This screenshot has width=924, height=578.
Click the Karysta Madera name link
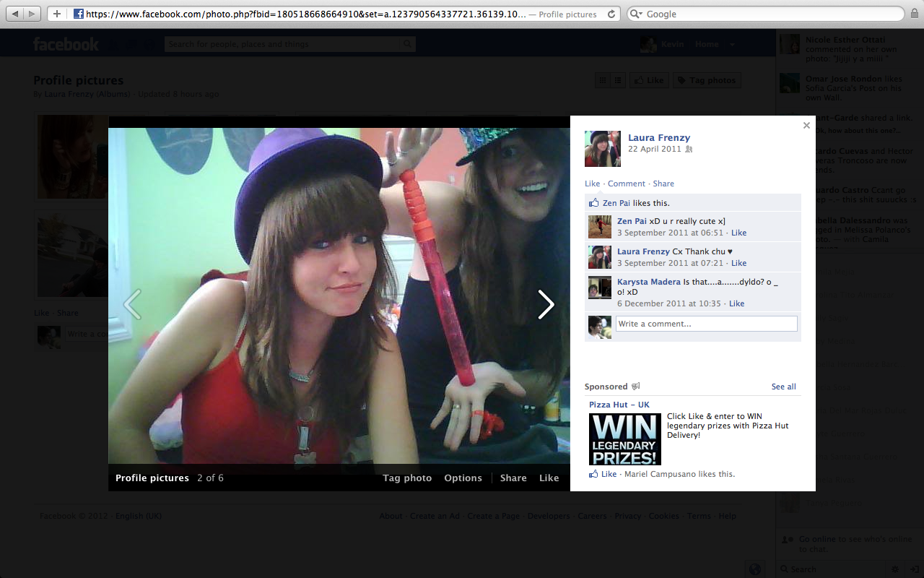(x=649, y=282)
